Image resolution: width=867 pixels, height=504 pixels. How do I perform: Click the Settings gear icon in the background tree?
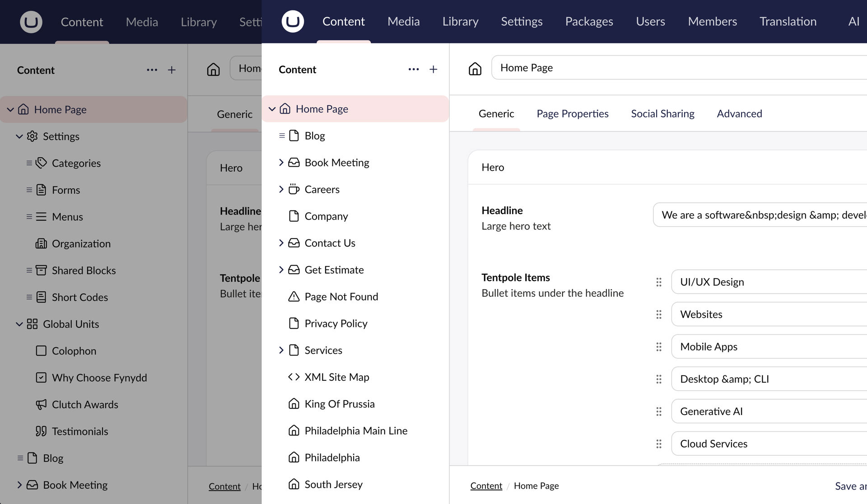click(x=32, y=136)
